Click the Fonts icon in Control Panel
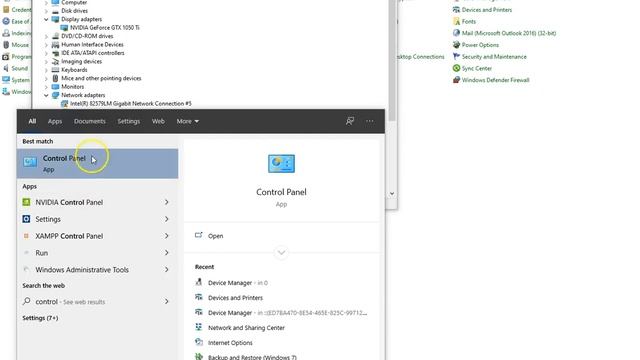The height and width of the screenshot is (360, 640). click(456, 21)
